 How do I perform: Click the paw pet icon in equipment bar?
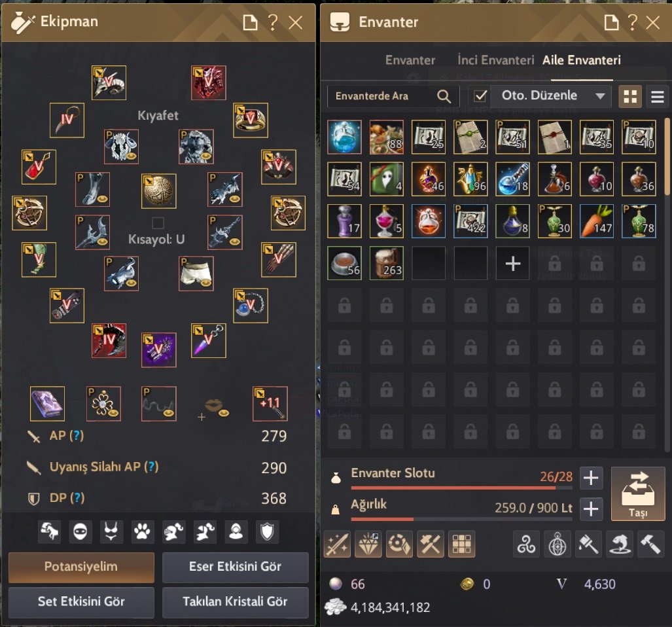tap(142, 532)
